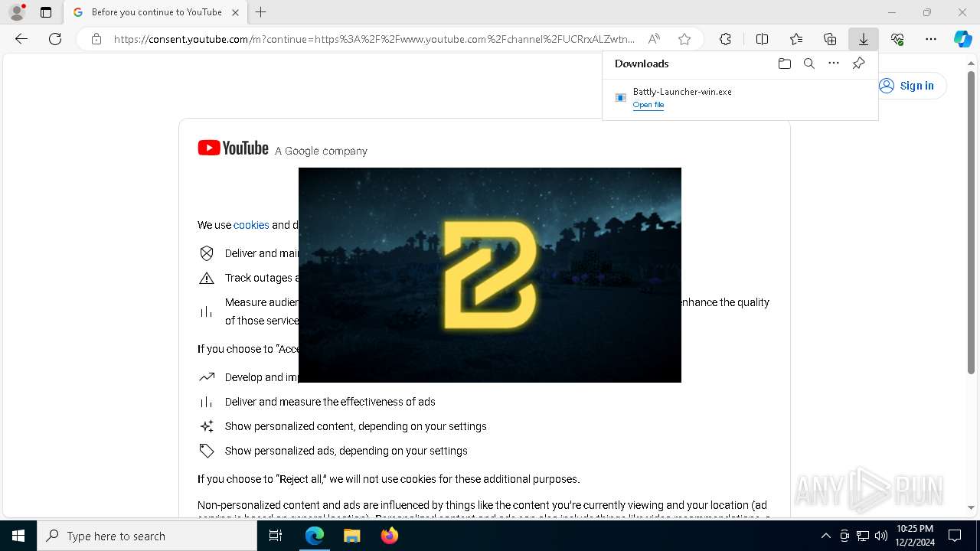This screenshot has width=980, height=551.
Task: Open the tab actions menu icon
Action: point(46,12)
